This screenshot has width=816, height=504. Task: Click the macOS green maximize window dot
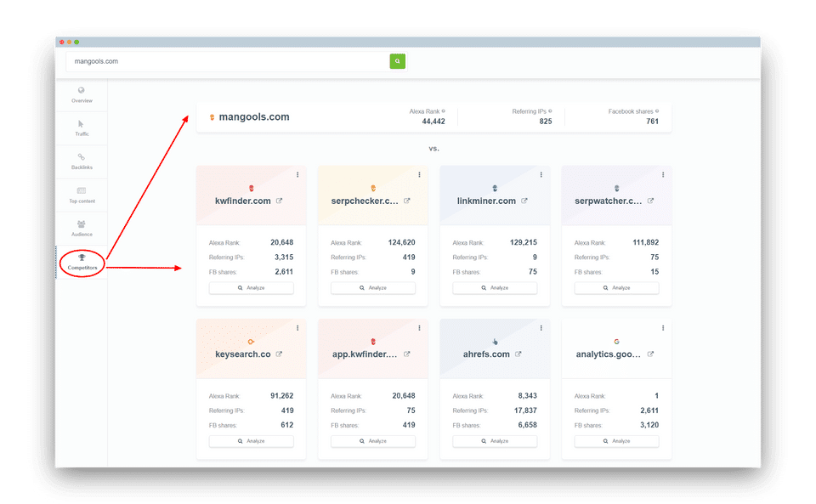(76, 42)
